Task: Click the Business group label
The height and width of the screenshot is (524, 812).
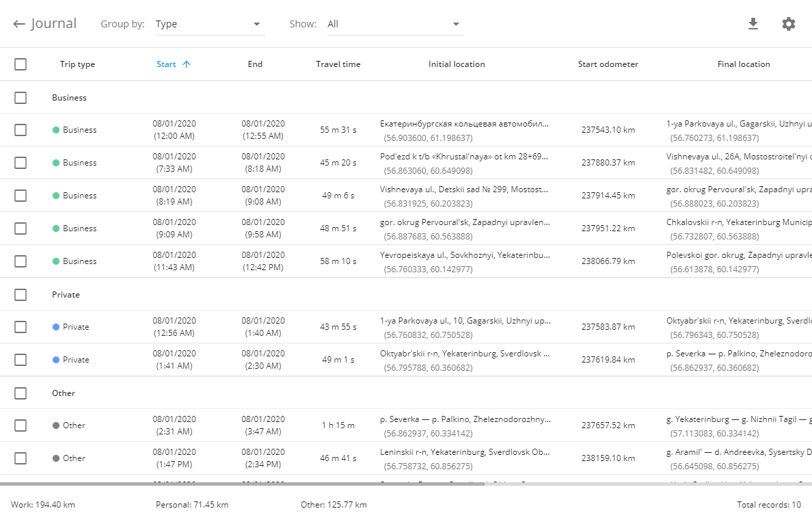Action: pos(70,97)
